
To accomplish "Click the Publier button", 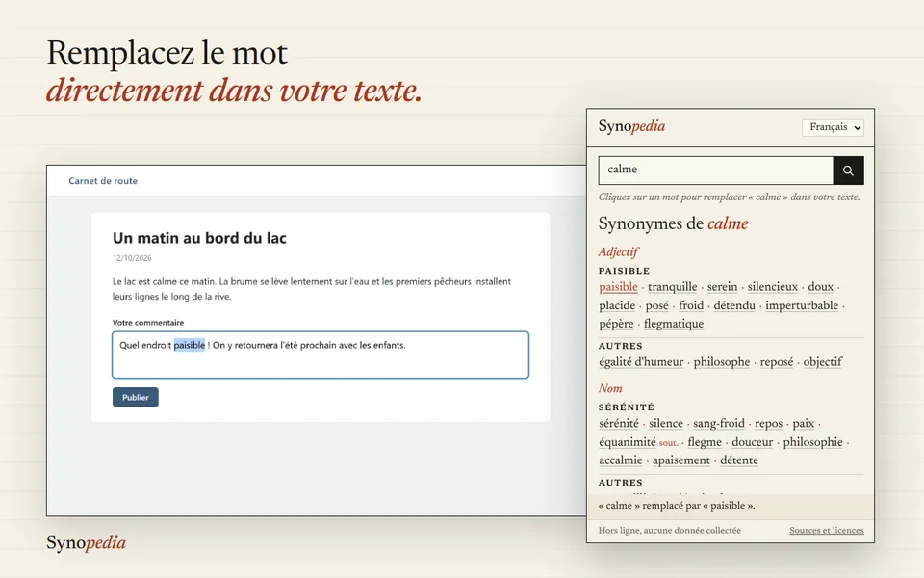I will coord(136,397).
